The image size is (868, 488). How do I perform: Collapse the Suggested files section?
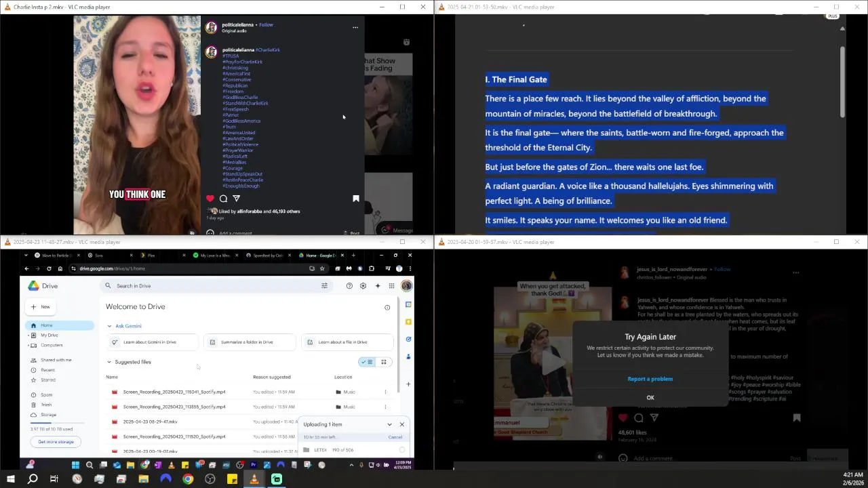coord(109,362)
